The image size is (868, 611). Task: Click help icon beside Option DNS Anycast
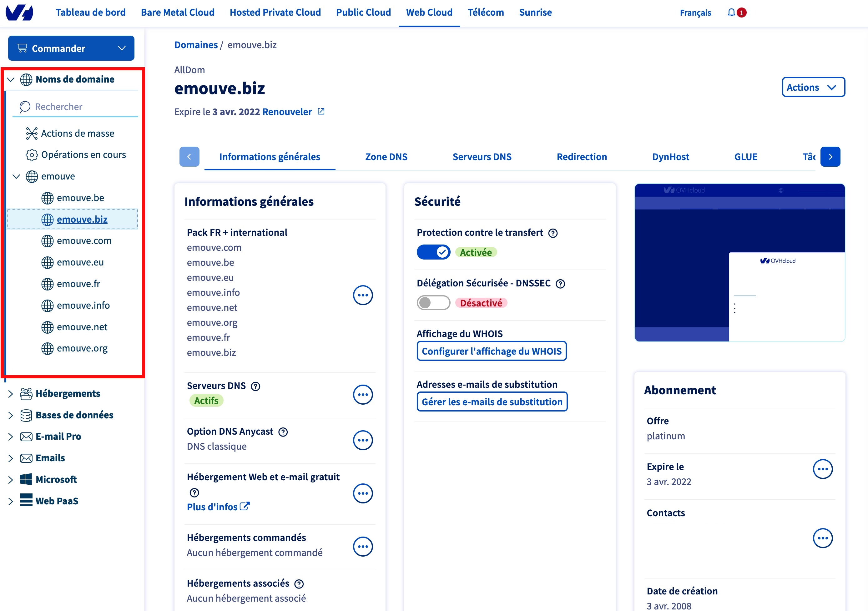pos(283,432)
